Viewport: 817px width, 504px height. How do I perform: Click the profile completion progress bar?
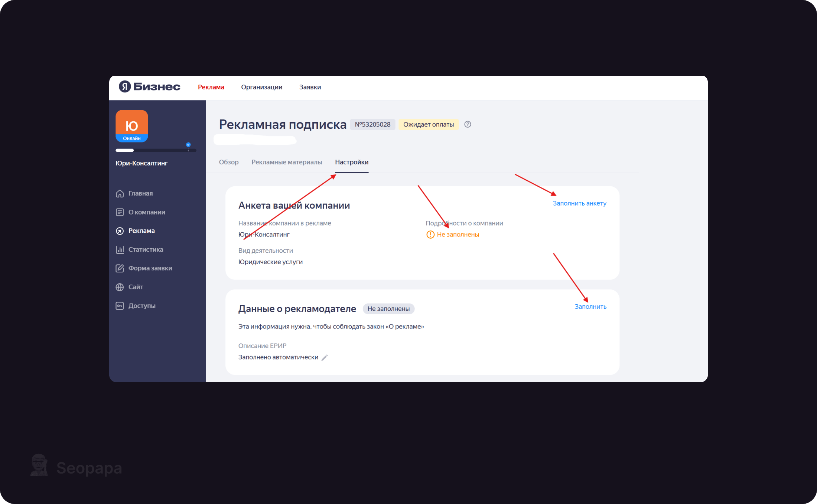point(156,150)
